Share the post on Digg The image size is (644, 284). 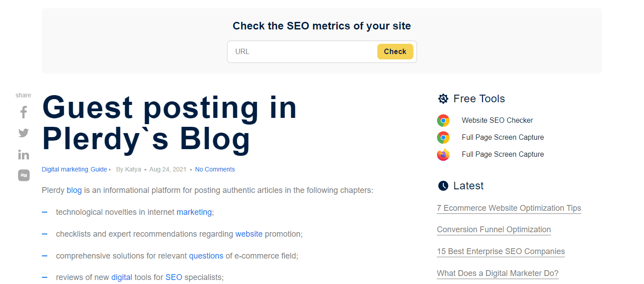pyautogui.click(x=24, y=175)
